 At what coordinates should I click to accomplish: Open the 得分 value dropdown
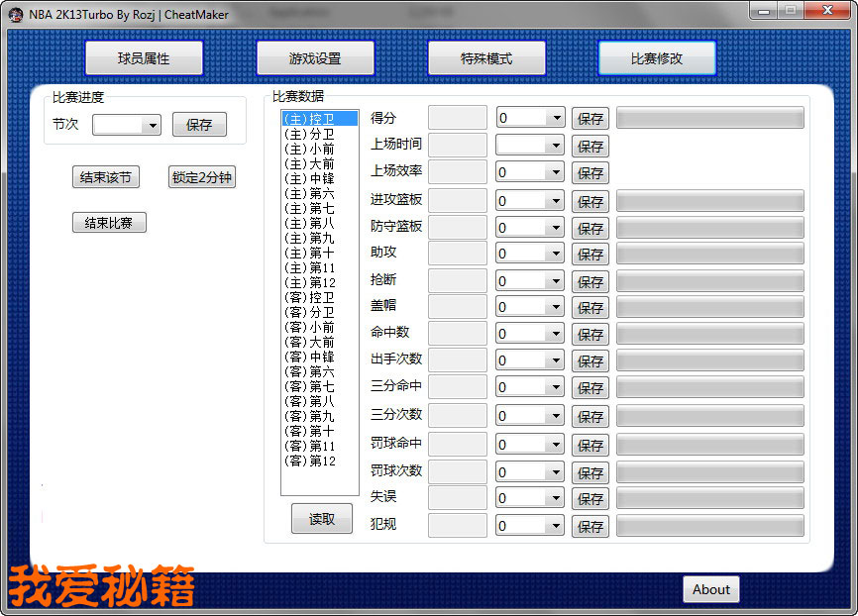[x=556, y=118]
